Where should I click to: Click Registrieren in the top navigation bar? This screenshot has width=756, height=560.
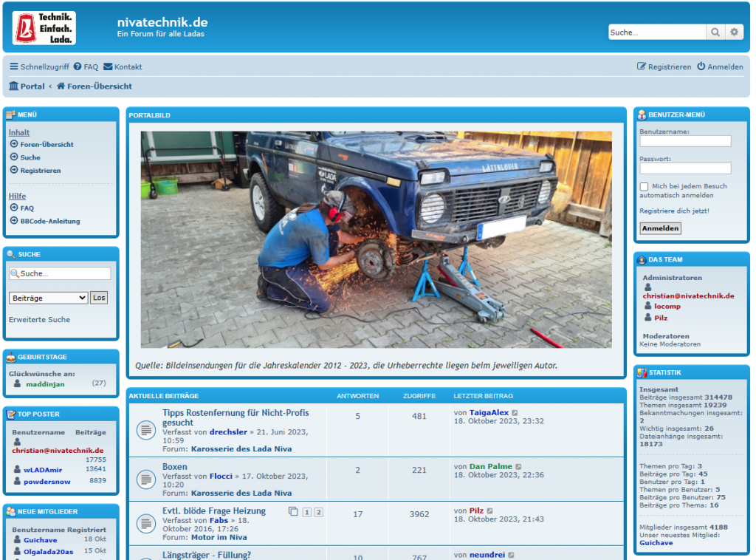point(664,66)
